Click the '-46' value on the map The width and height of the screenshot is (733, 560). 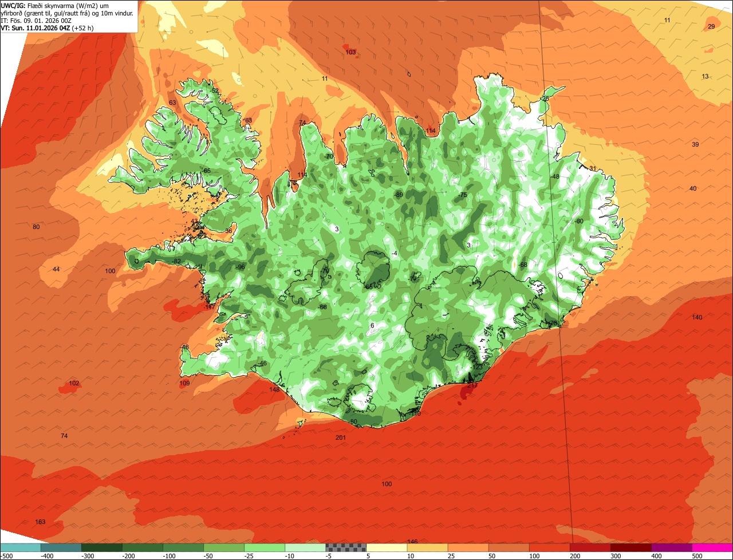[262, 364]
